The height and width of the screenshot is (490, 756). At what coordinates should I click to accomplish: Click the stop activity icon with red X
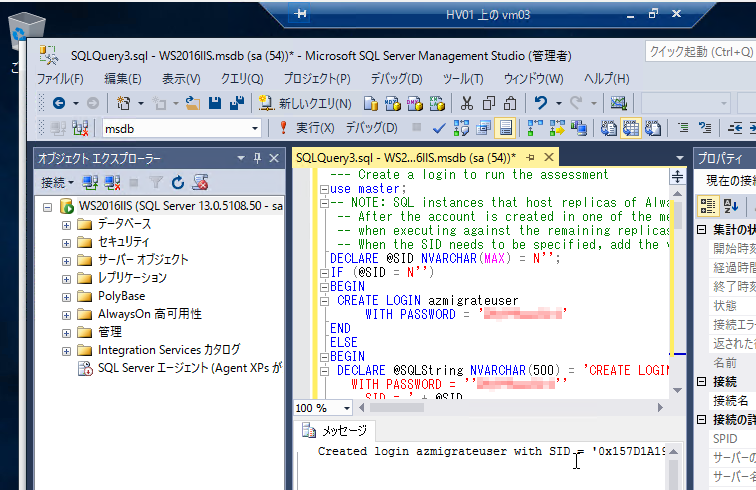[x=200, y=182]
